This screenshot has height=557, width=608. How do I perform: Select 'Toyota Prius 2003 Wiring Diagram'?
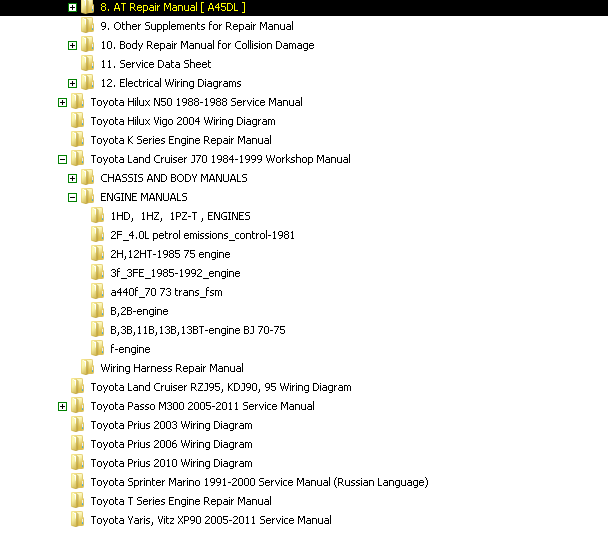tap(171, 426)
